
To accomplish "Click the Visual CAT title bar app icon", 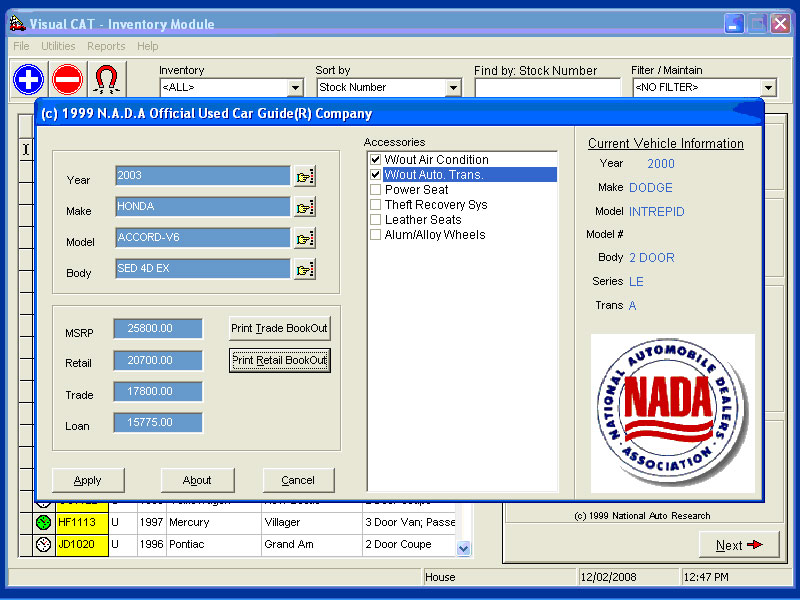I will 18,23.
